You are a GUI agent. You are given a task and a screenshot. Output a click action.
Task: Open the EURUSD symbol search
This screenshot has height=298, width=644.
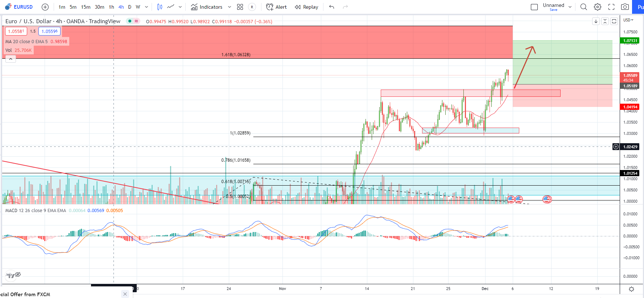[x=19, y=7]
